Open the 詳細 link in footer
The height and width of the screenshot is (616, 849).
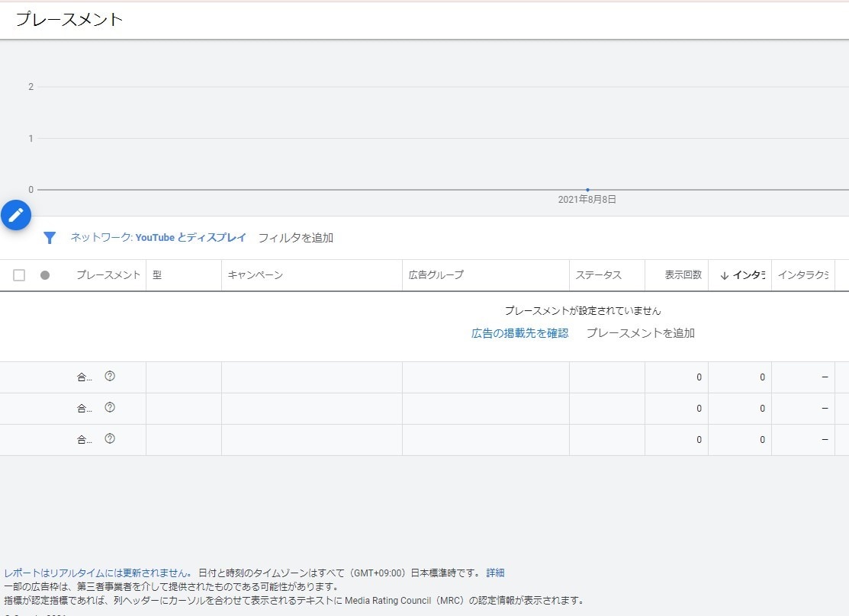point(495,573)
